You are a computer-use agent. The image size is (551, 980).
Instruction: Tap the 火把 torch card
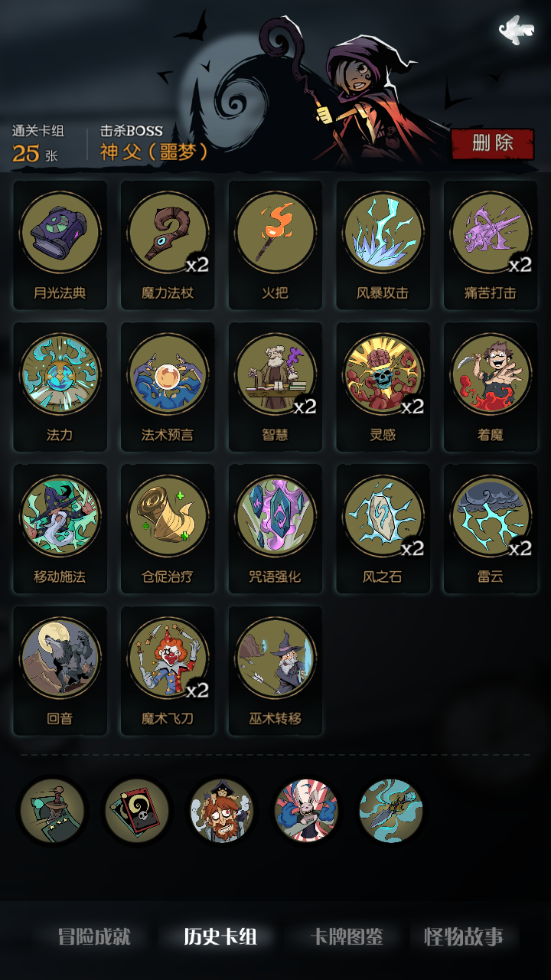(x=275, y=233)
